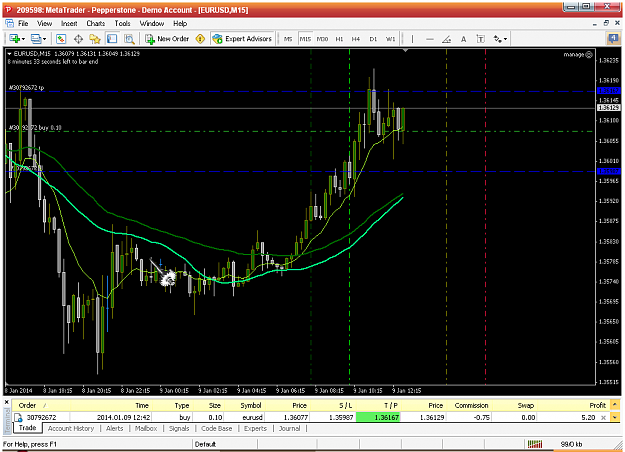Switch to the Signals tab
625x452 pixels.
pos(179,428)
